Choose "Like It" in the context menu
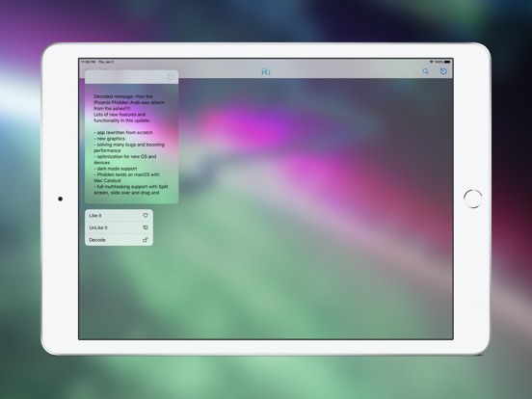Viewport: 532px width, 399px height. click(x=119, y=216)
